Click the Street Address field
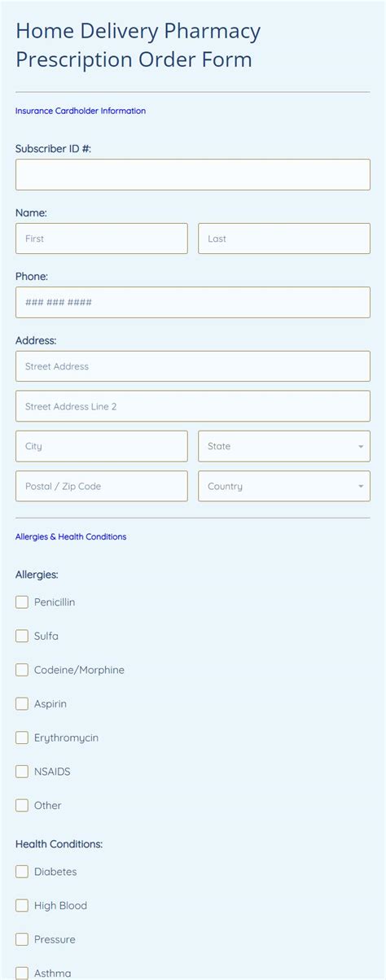Viewport: 386px width, 980px height. (192, 366)
